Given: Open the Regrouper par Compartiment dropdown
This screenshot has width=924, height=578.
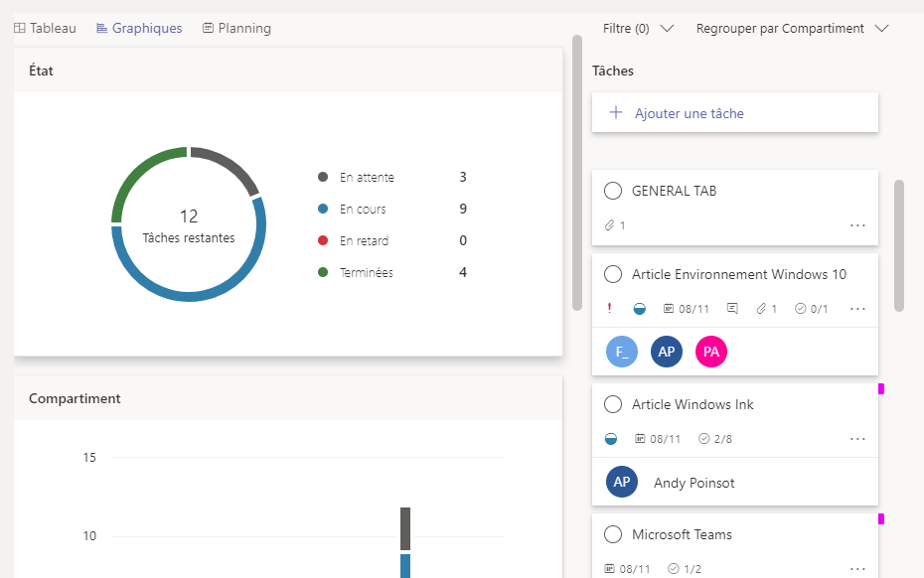Looking at the screenshot, I should click(x=793, y=28).
